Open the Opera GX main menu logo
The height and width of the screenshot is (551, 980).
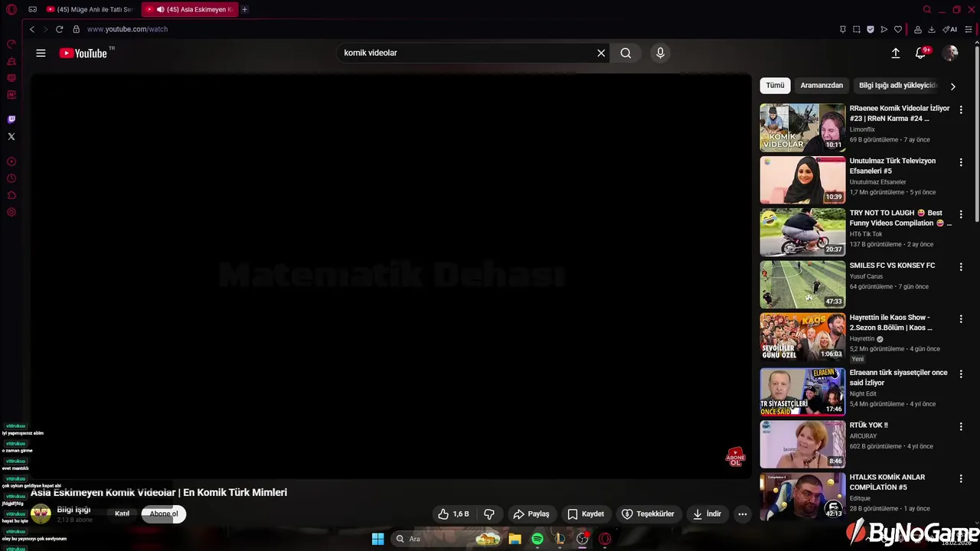point(11,9)
